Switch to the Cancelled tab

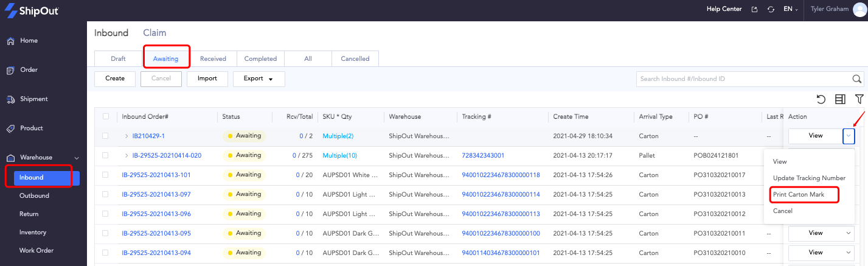(x=355, y=59)
